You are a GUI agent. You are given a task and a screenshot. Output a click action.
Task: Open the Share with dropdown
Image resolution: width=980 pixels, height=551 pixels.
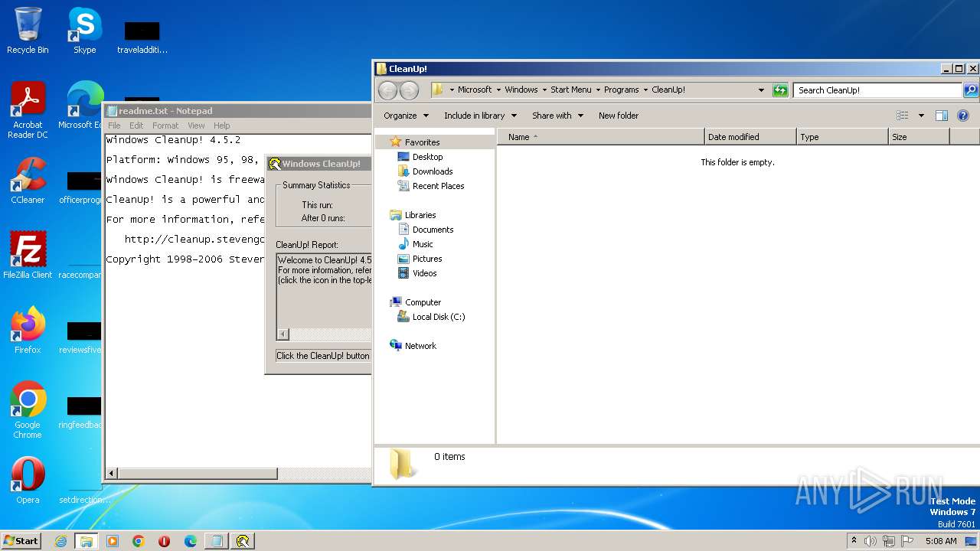[557, 116]
